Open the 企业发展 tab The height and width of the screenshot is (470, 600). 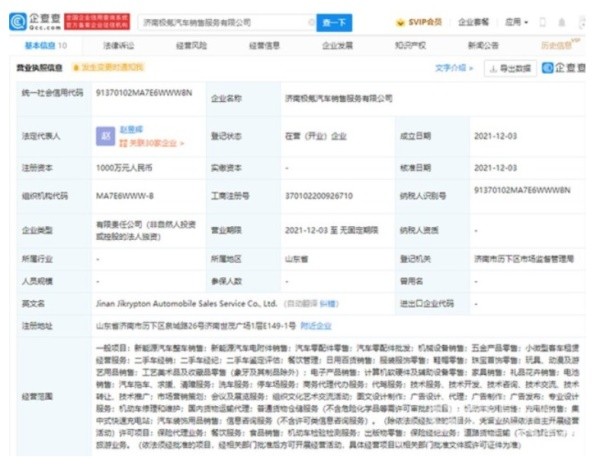tap(338, 46)
